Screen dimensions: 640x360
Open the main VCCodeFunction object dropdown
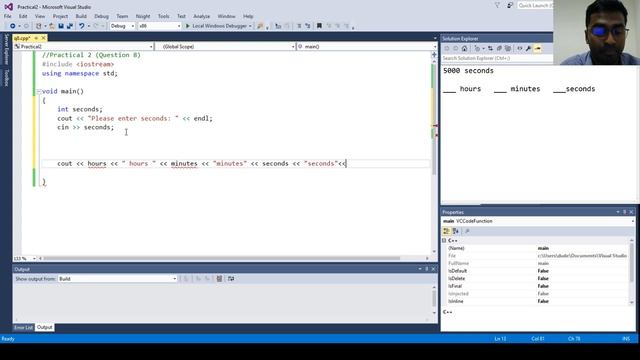[538, 221]
